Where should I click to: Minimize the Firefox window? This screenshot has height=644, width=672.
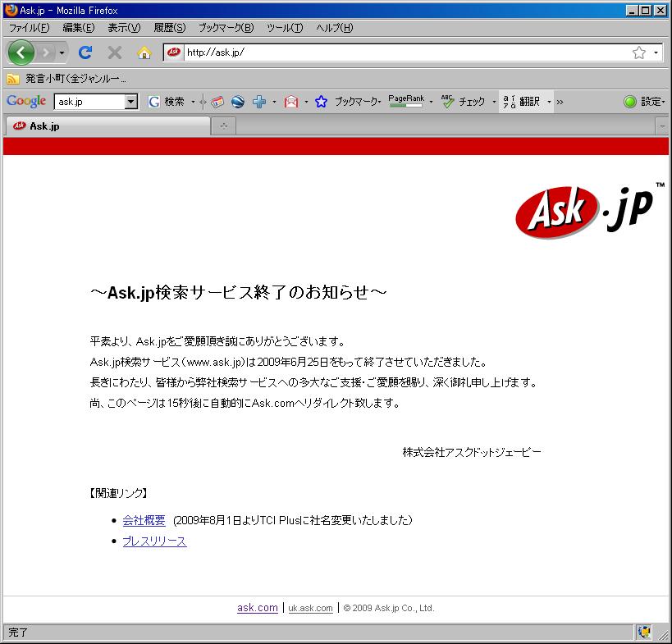click(631, 11)
